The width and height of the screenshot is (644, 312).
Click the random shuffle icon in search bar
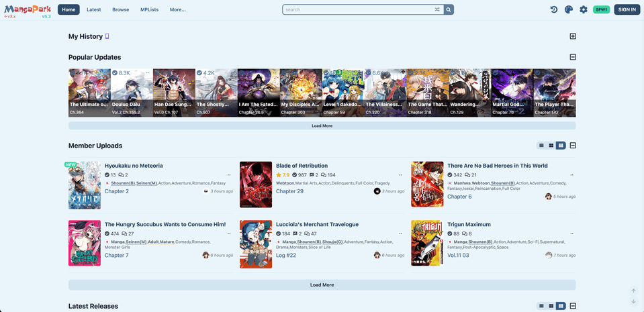(x=437, y=9)
